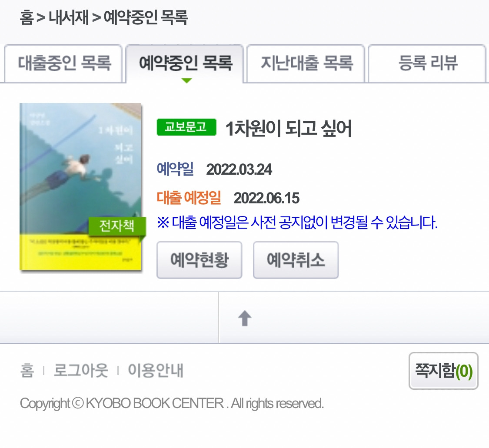Switch to the 지난대출 목록 tab
Image resolution: width=489 pixels, height=448 pixels.
click(x=306, y=63)
